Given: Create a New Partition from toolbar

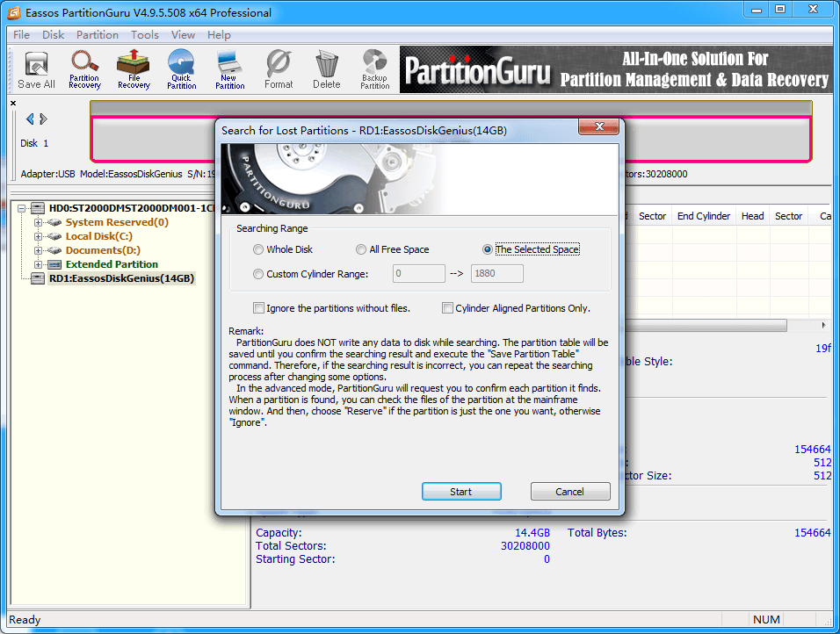Looking at the screenshot, I should [230, 70].
